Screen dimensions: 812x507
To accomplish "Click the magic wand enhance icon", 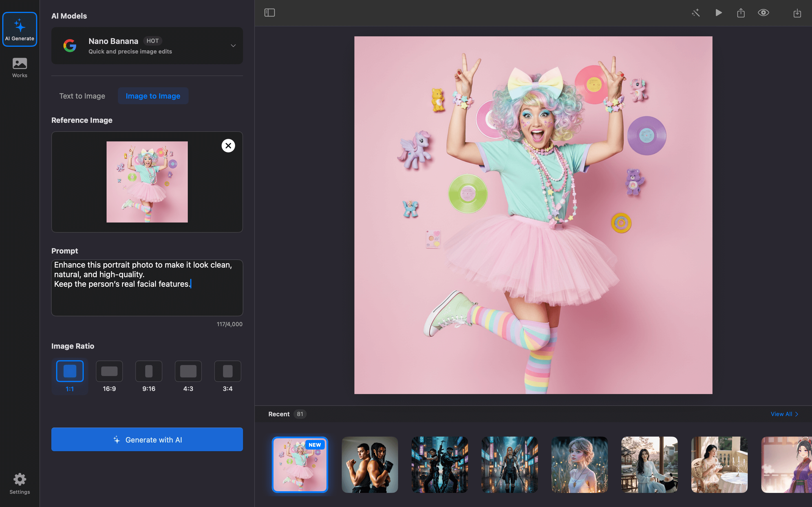I will pos(696,13).
